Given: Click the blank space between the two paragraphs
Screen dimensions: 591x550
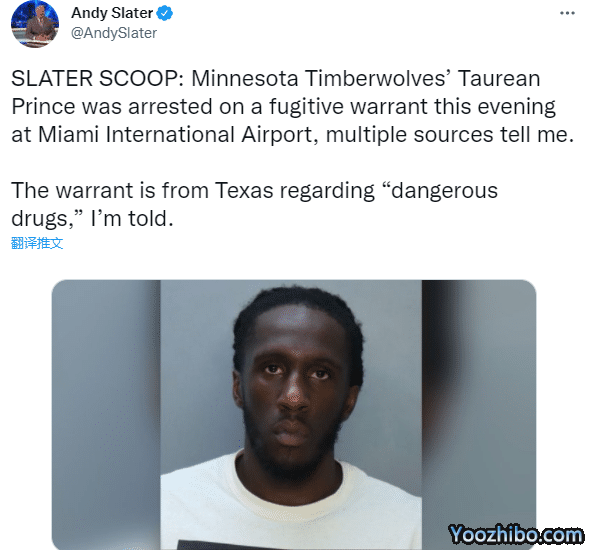Looking at the screenshot, I should pyautogui.click(x=292, y=162).
